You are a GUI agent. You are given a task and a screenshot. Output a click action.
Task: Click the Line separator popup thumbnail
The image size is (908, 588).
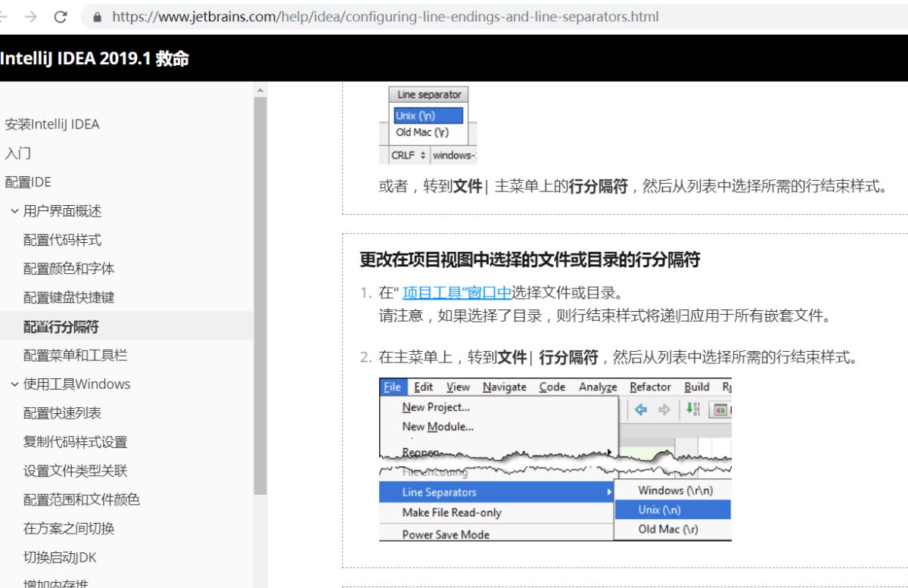pos(428,126)
